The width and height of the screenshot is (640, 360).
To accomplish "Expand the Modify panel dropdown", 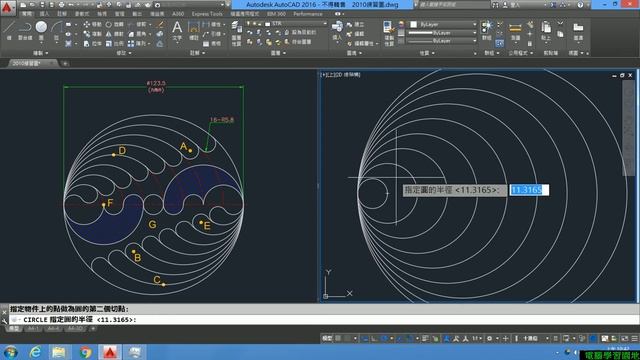I will tap(124, 53).
